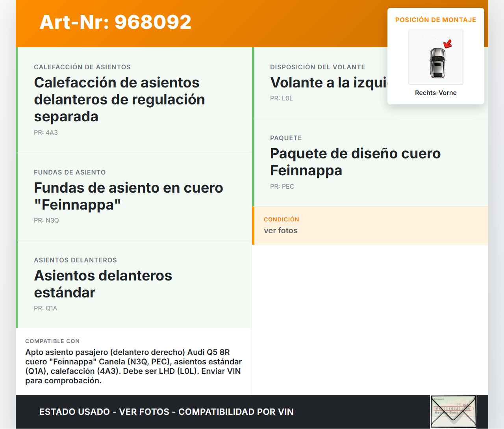Open the VIN envelope image in footer

pyautogui.click(x=453, y=412)
